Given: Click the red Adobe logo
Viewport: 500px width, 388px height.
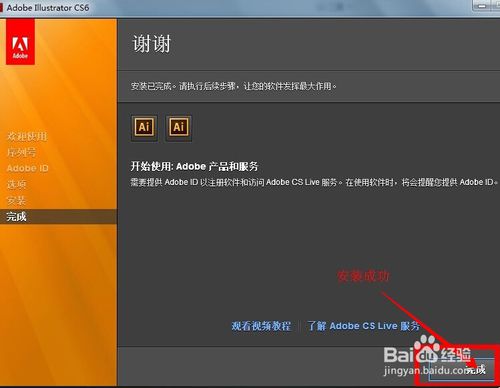Looking at the screenshot, I should click(20, 41).
